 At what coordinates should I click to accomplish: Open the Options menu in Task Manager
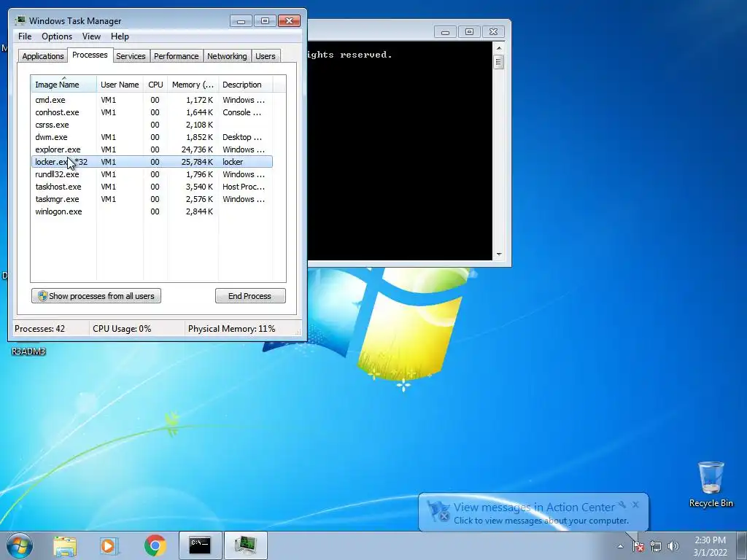pos(57,36)
